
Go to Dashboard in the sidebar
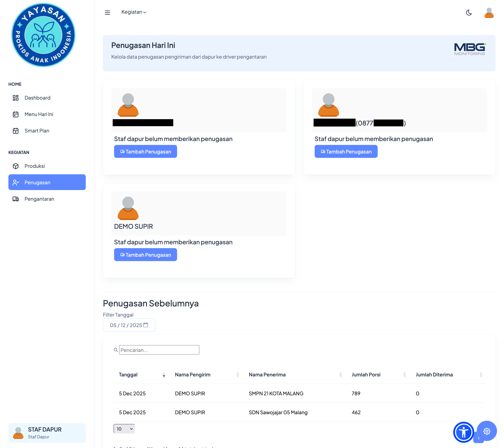(x=37, y=98)
